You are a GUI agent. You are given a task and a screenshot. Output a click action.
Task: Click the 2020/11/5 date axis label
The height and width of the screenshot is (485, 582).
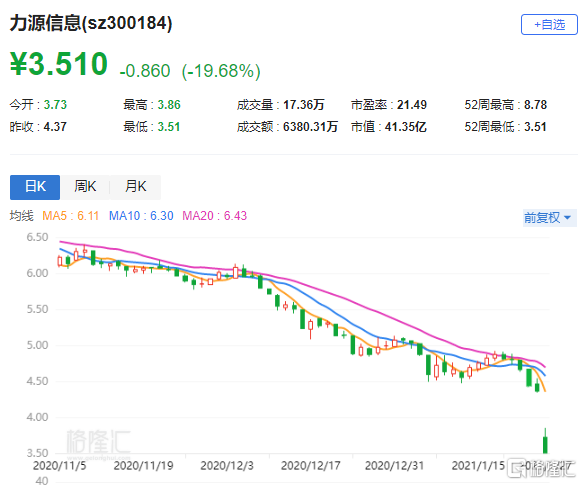pyautogui.click(x=59, y=465)
